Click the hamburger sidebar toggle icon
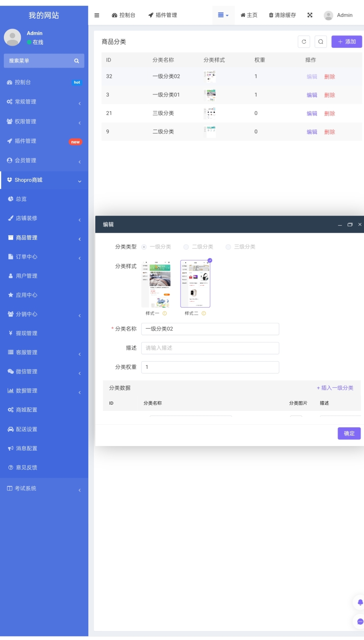 (97, 15)
